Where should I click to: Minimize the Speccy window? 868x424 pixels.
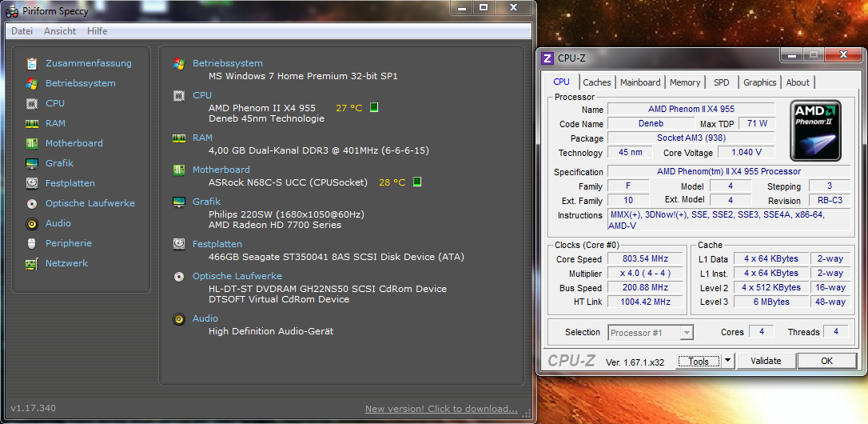[462, 7]
